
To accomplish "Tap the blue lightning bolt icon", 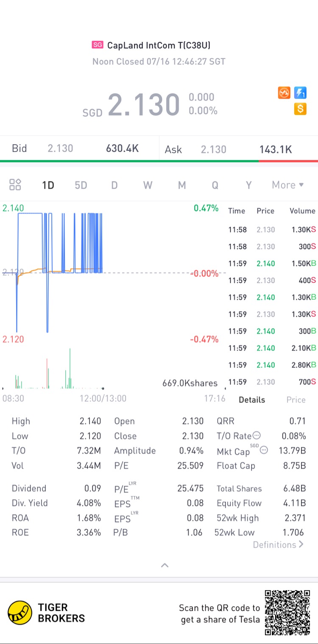I will [x=300, y=93].
